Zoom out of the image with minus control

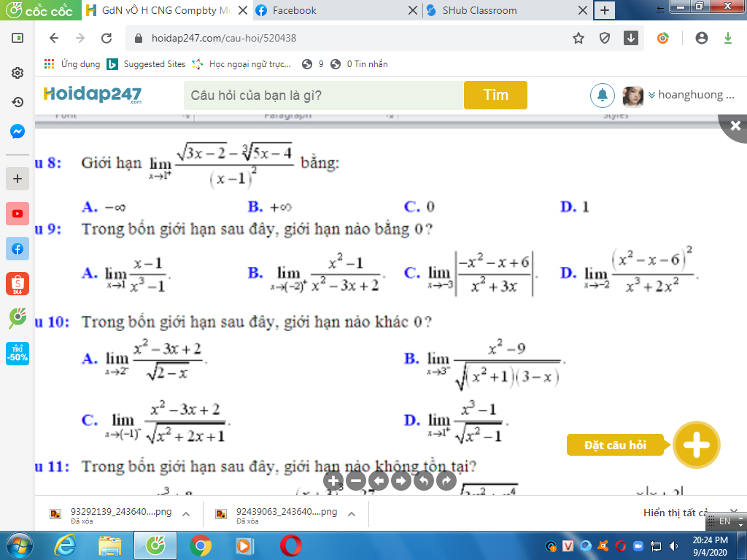(x=356, y=481)
